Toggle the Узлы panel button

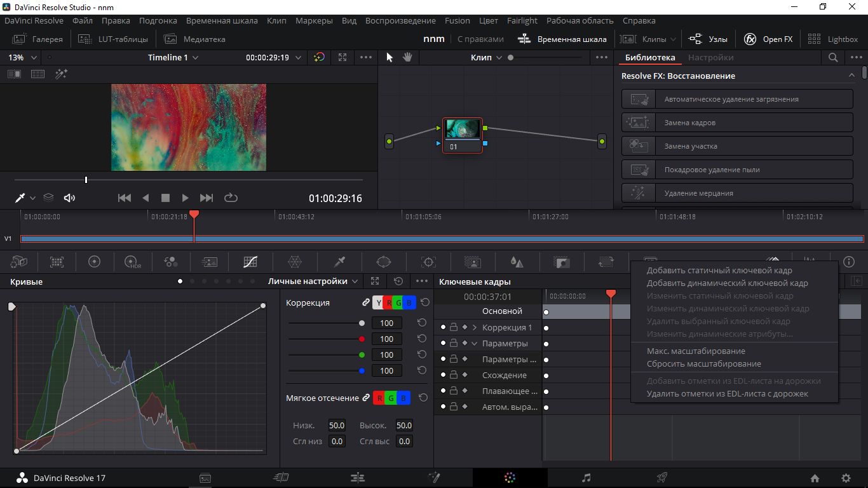(x=708, y=39)
